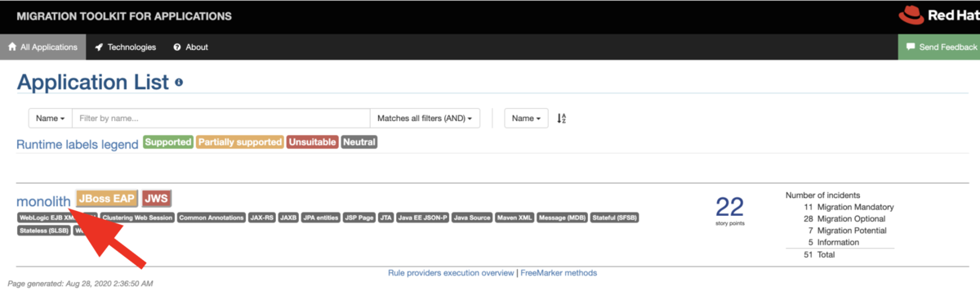This screenshot has width=980, height=296.
Task: Open the All Applications tab
Action: click(x=42, y=47)
